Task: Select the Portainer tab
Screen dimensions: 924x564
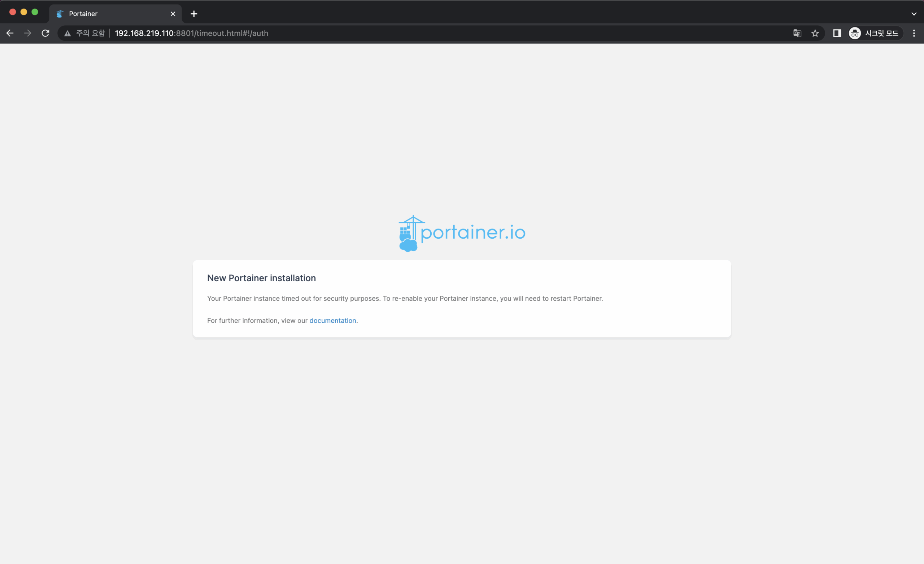Action: pyautogui.click(x=115, y=14)
